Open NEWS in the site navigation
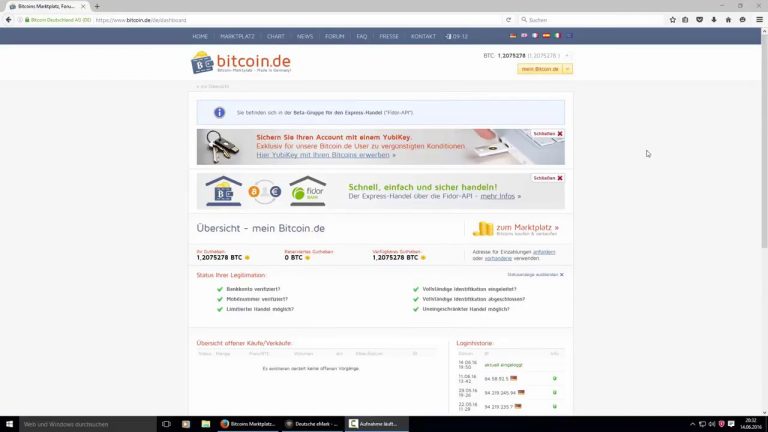768x432 pixels. [305, 36]
